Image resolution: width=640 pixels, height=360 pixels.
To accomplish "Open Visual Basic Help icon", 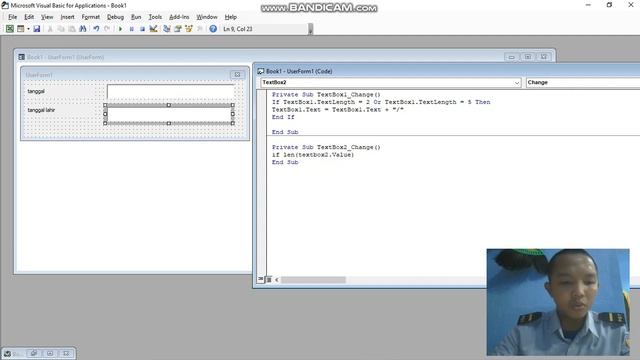I will [x=213, y=29].
